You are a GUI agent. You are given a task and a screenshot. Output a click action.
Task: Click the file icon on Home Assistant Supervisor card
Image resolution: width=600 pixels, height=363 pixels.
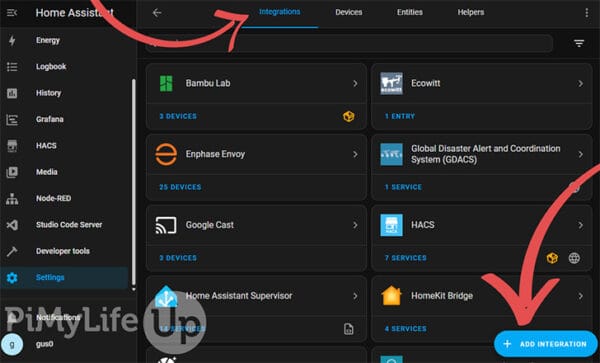tap(349, 329)
